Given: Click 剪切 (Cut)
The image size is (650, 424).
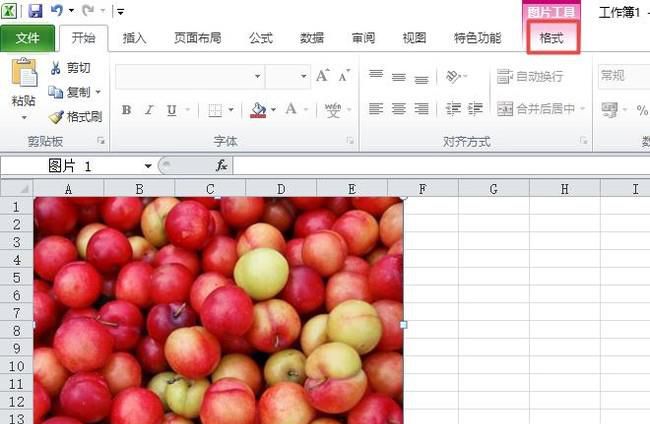Looking at the screenshot, I should (x=70, y=68).
